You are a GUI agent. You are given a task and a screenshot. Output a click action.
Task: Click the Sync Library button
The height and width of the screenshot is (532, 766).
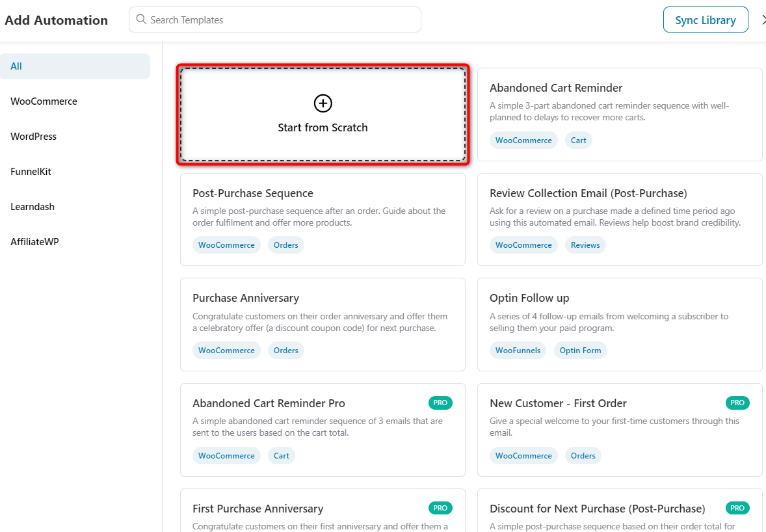706,20
